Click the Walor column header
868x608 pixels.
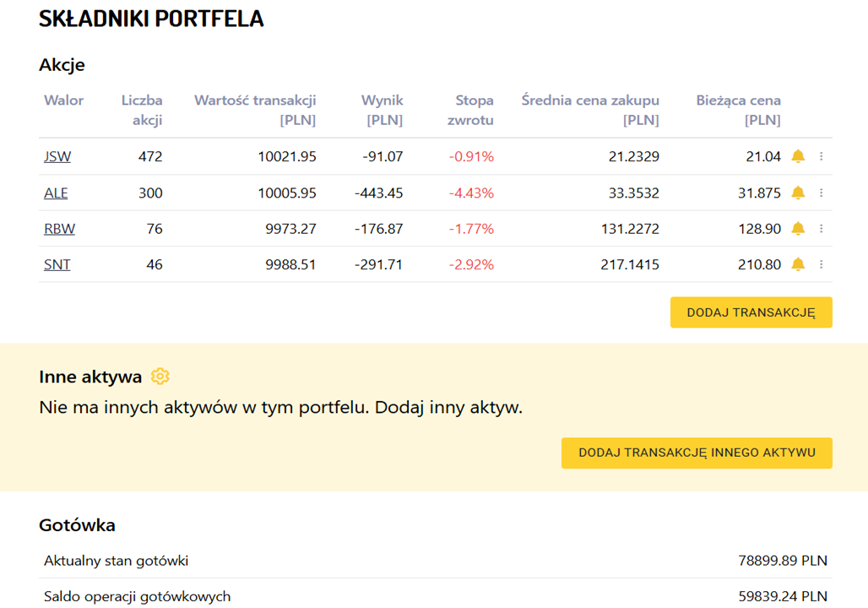[x=64, y=100]
